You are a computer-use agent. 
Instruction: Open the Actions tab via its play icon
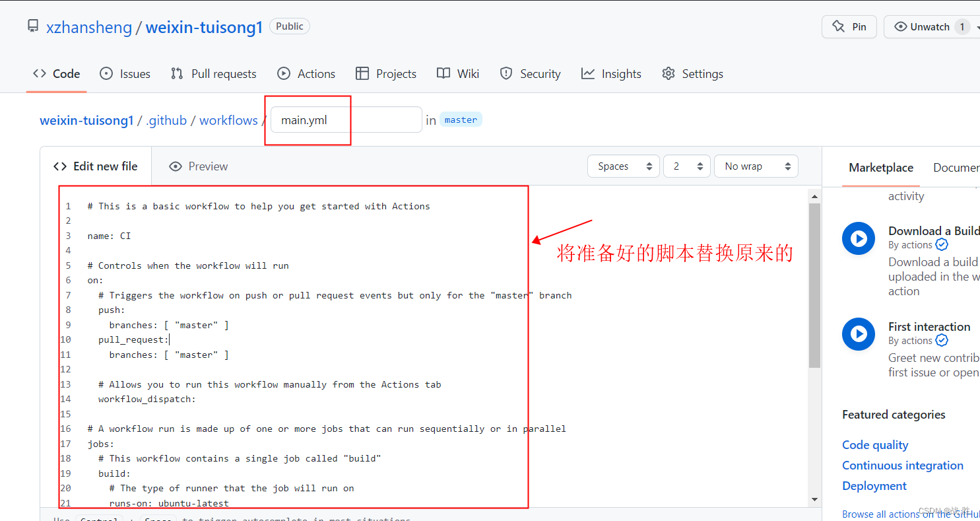pos(284,73)
